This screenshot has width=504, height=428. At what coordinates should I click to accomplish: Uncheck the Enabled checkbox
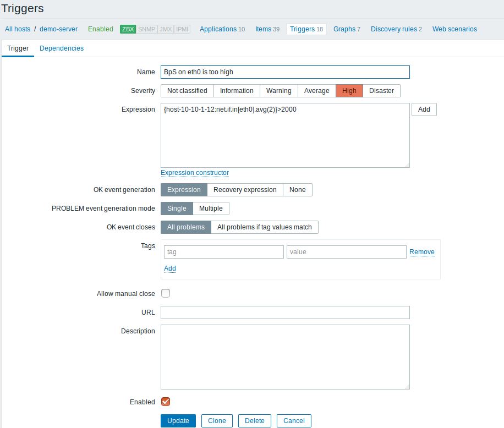pos(166,402)
